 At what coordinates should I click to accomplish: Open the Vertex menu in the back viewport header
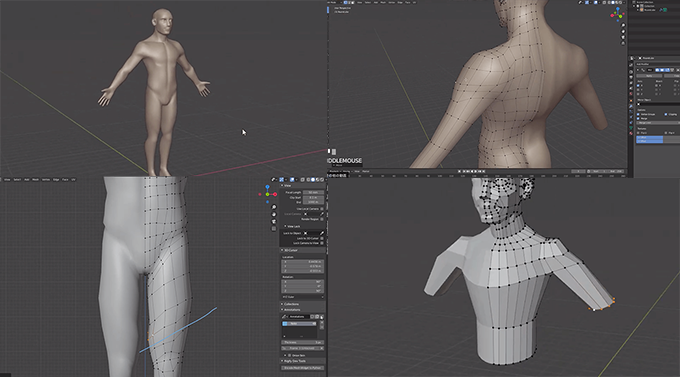[392, 3]
